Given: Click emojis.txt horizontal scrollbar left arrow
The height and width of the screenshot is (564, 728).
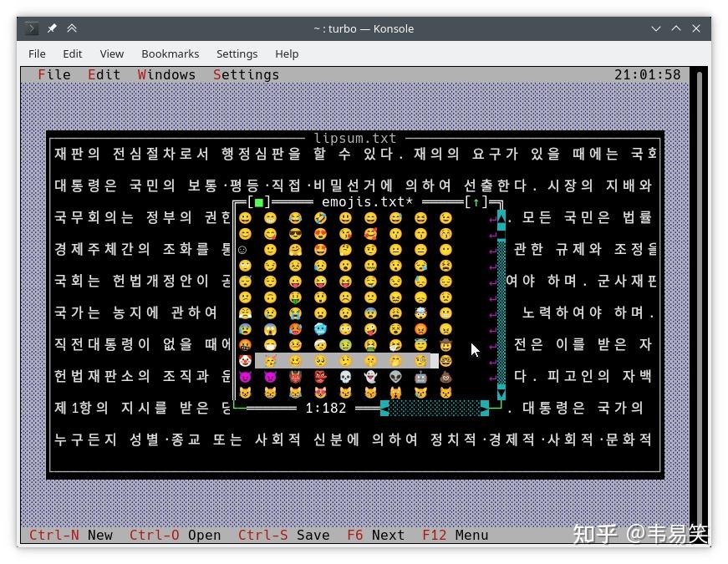Looking at the screenshot, I should pyautogui.click(x=384, y=409).
